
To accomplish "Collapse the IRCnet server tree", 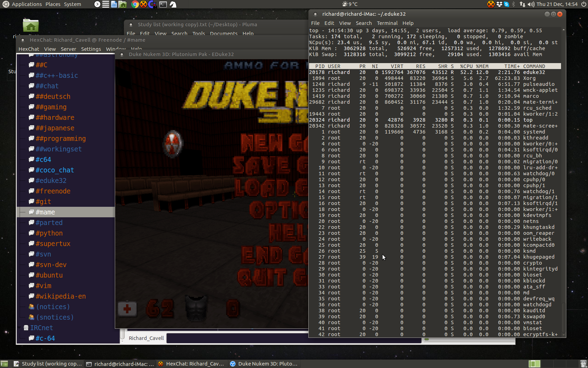I will pos(20,328).
